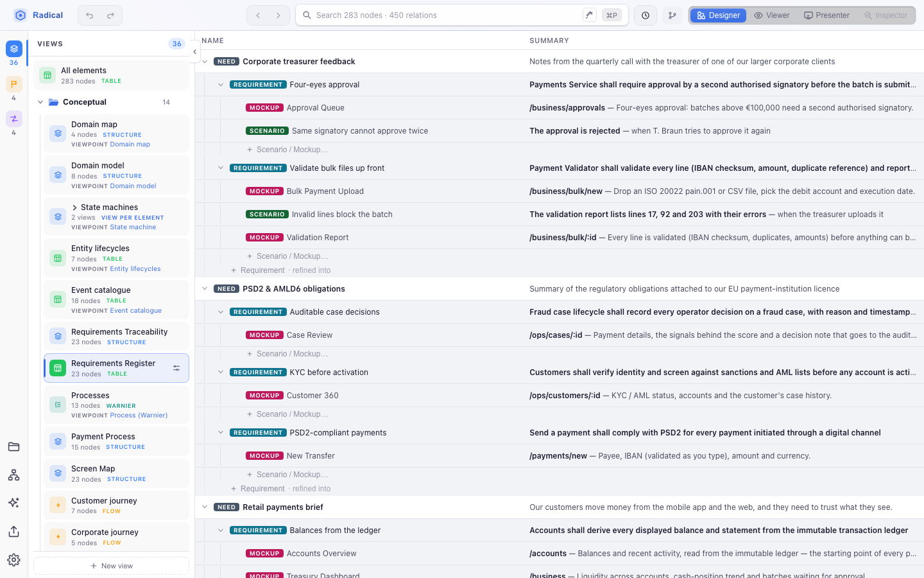Viewport: 924px width, 578px height.
Task: Collapse the Four-eyes approval requirement
Action: pos(221,85)
